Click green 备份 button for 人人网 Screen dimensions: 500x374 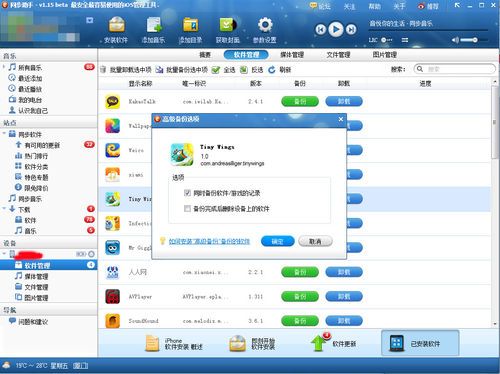300,272
